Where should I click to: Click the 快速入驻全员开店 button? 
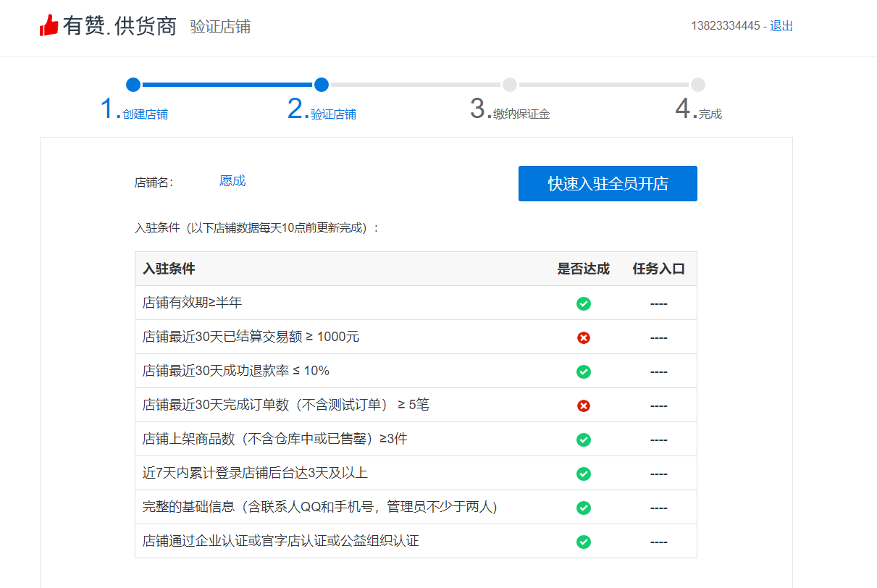608,183
